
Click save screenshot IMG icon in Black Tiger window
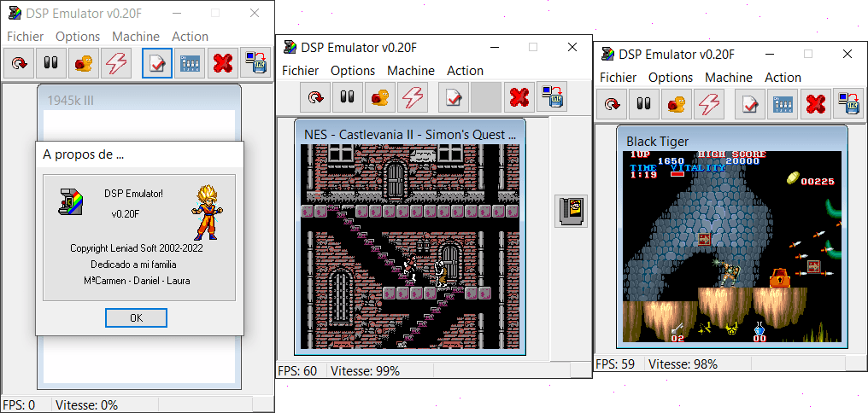pyautogui.click(x=847, y=103)
